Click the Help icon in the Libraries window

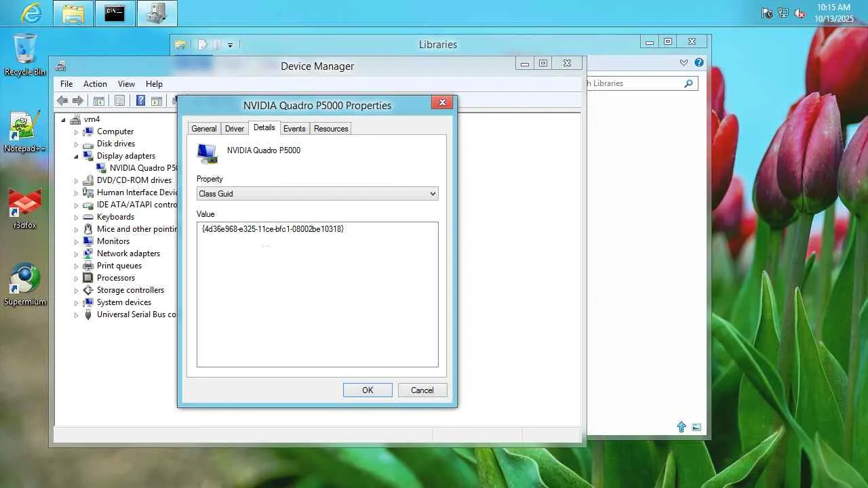click(x=699, y=62)
